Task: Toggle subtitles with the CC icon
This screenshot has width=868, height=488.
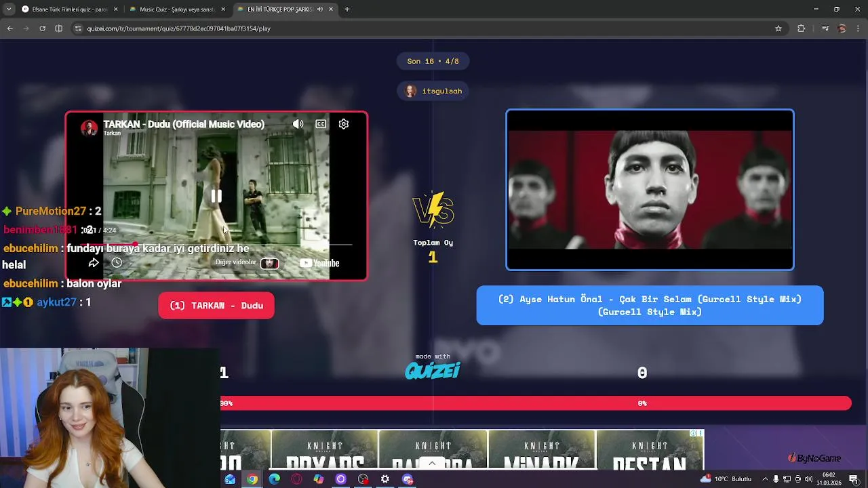Action: (x=321, y=124)
